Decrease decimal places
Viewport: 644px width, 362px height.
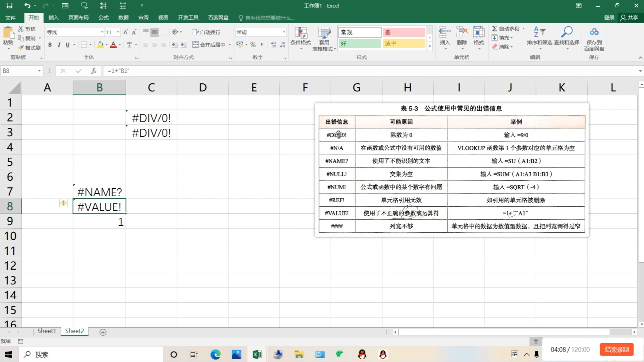pos(282,44)
